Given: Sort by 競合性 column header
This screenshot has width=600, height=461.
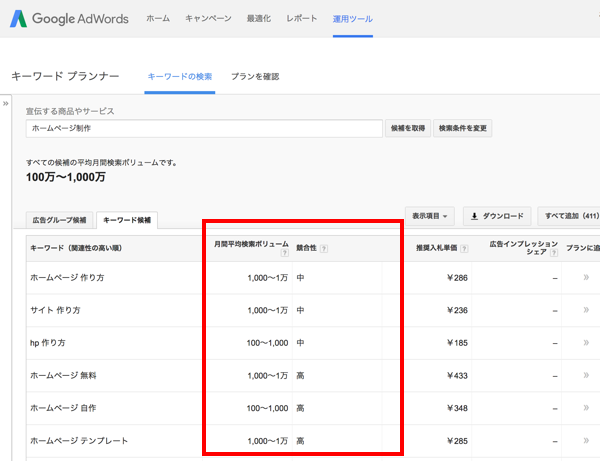Looking at the screenshot, I should coord(306,248).
